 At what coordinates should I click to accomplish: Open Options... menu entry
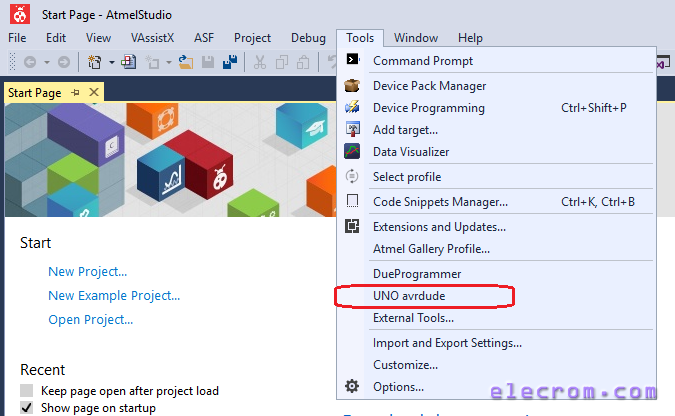[496, 386]
